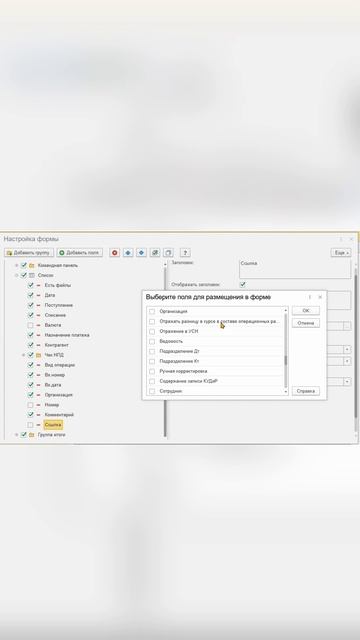Screen dimensions: 360x640
Task: Check Подразделение Дт in the dialog
Action: click(x=152, y=351)
